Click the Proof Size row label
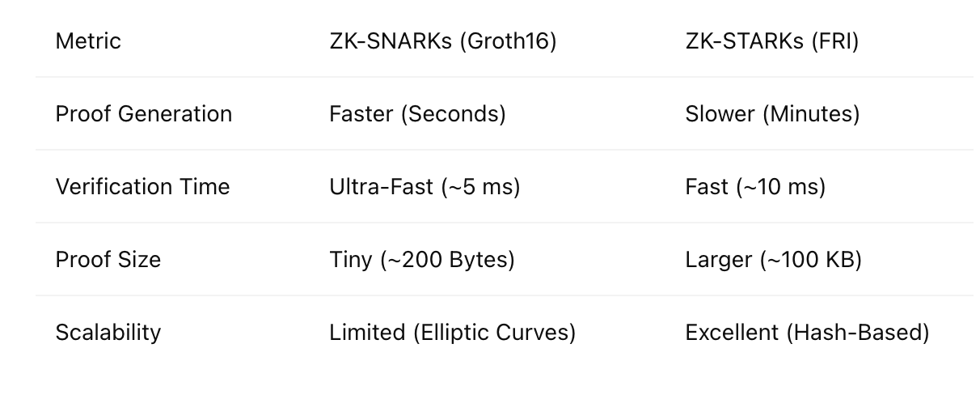 pyautogui.click(x=108, y=260)
